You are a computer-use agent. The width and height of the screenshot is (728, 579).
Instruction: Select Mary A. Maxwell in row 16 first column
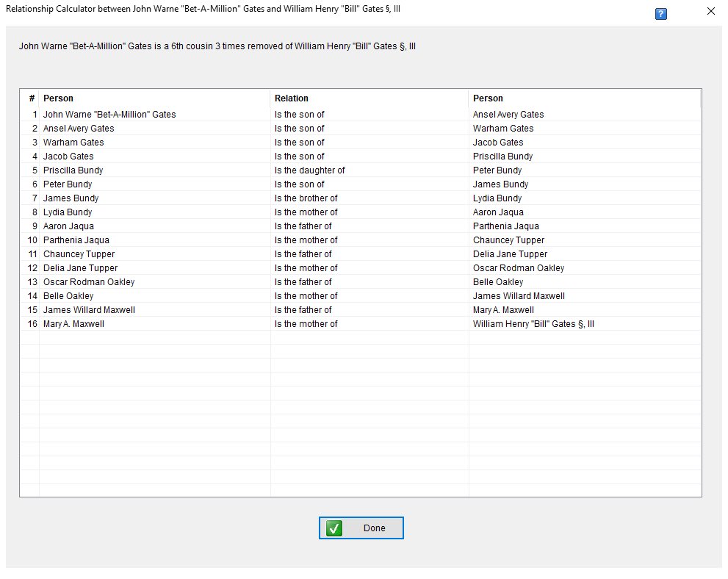[x=73, y=323]
